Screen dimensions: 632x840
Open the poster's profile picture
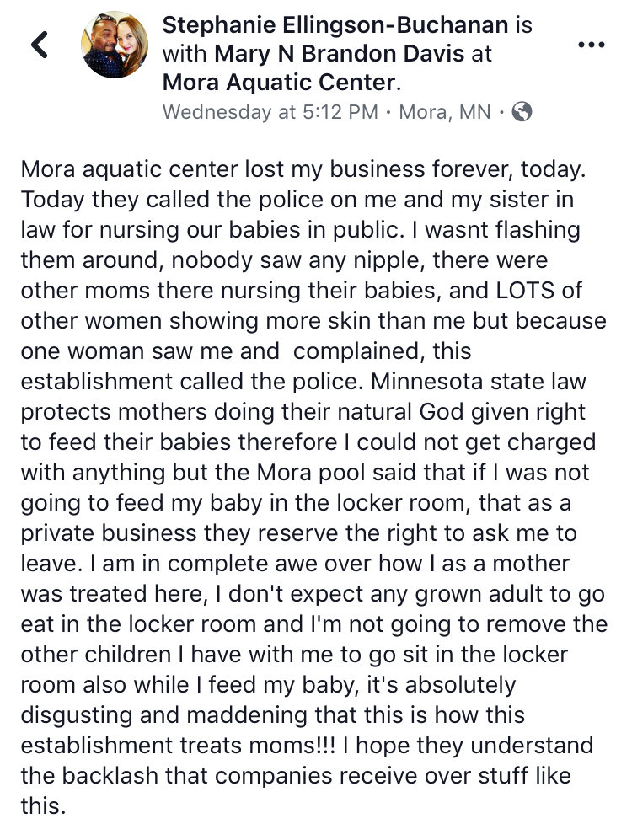click(x=114, y=45)
